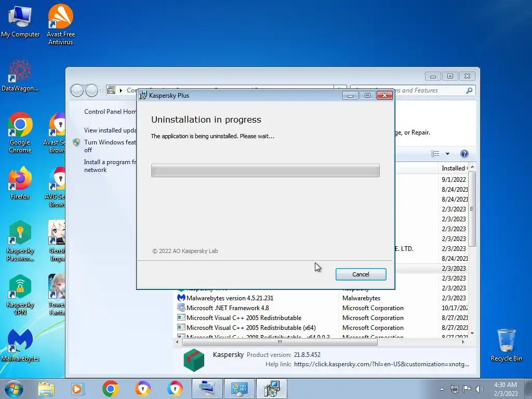Click 9/1/2022 installed date cell
Image resolution: width=532 pixels, height=399 pixels.
pyautogui.click(x=454, y=179)
